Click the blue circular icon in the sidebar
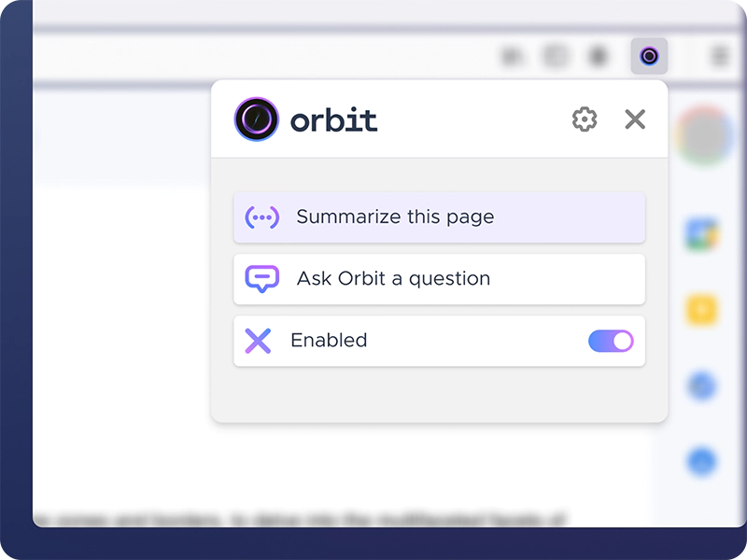Image resolution: width=747 pixels, height=560 pixels. (x=701, y=385)
